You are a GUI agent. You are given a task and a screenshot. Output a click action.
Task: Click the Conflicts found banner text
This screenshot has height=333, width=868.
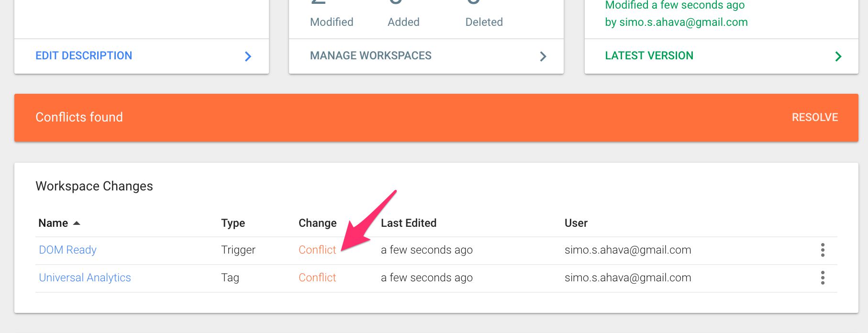coord(79,117)
